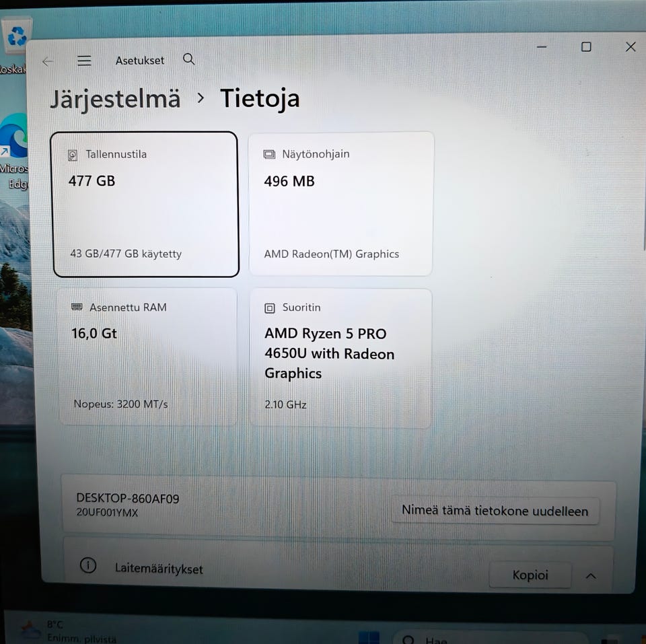Click the "Asennettu RAM" card label
Image resolution: width=646 pixels, height=644 pixels.
tap(128, 308)
